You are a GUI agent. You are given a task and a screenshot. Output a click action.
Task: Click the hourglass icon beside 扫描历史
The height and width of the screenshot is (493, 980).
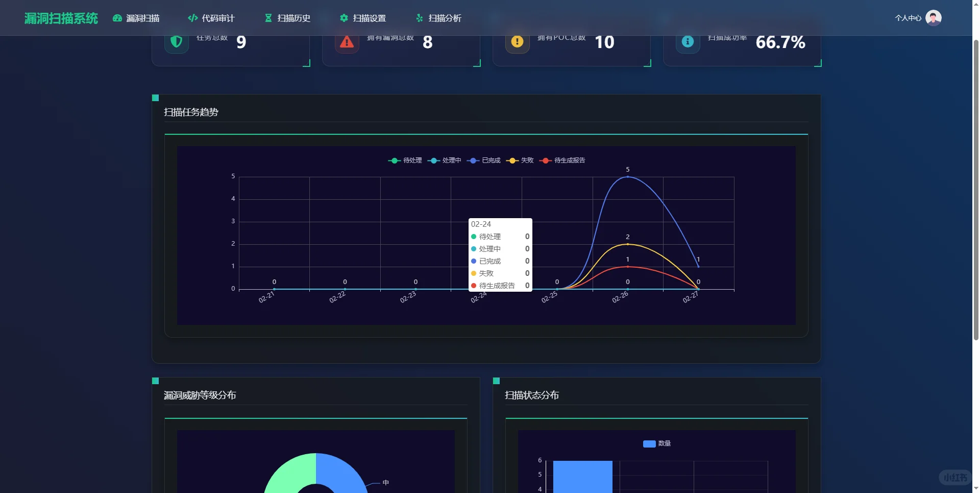[x=268, y=18]
